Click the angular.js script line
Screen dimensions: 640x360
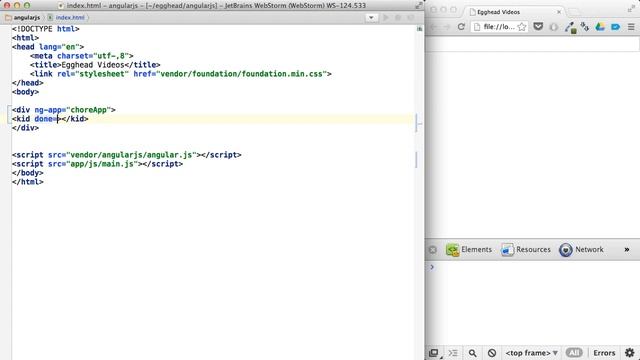point(127,155)
